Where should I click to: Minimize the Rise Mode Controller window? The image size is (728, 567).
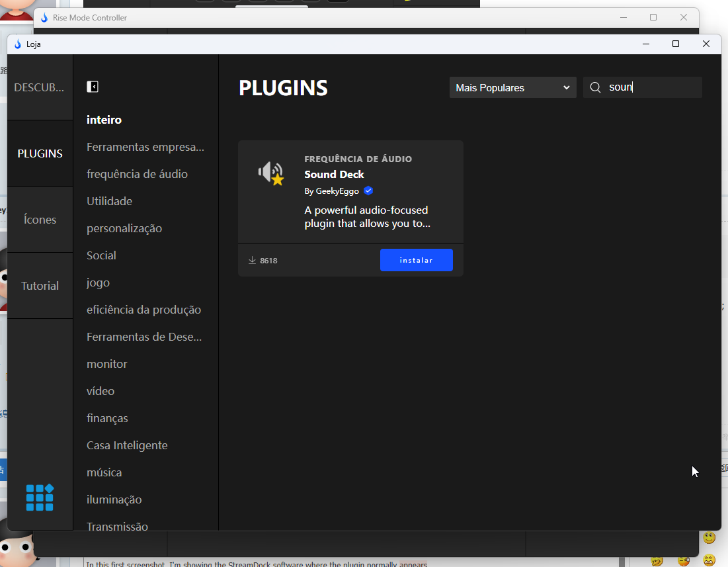coord(624,17)
